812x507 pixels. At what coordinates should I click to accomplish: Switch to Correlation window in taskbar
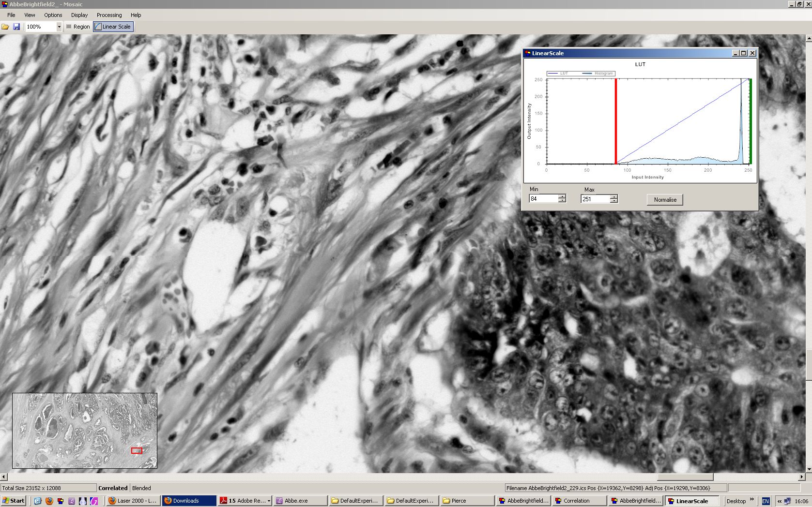coord(580,501)
